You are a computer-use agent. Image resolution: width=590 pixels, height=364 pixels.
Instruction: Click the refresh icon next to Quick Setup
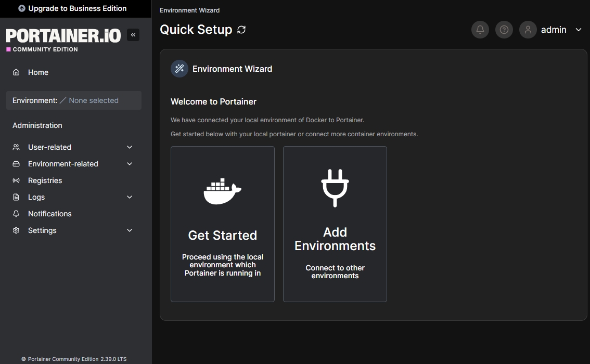241,30
